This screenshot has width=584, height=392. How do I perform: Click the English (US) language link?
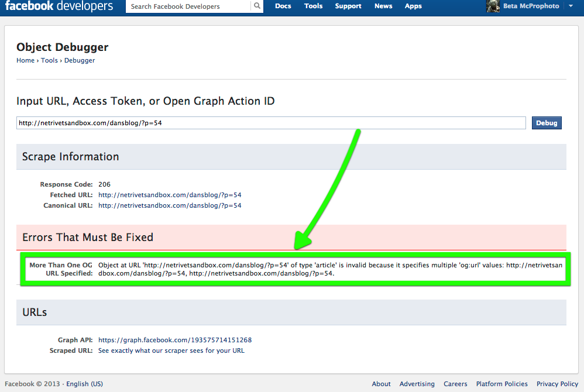click(84, 384)
